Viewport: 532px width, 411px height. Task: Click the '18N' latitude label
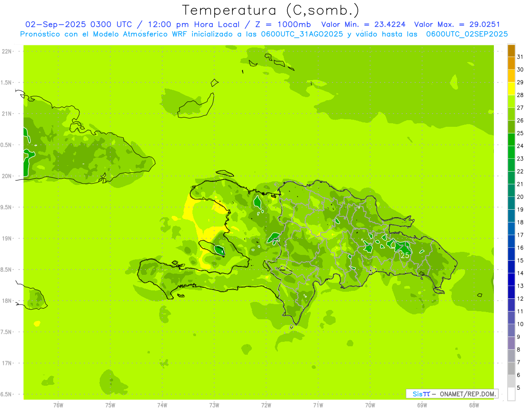click(8, 301)
